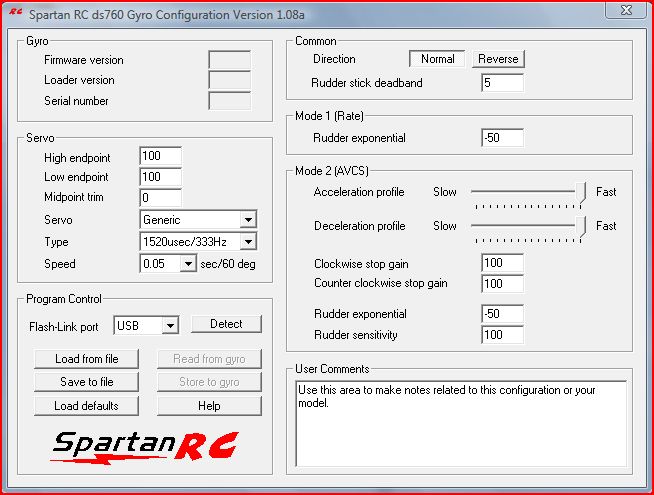Click the 'sec/60 deg' unit label
The image size is (654, 495).
(x=228, y=264)
